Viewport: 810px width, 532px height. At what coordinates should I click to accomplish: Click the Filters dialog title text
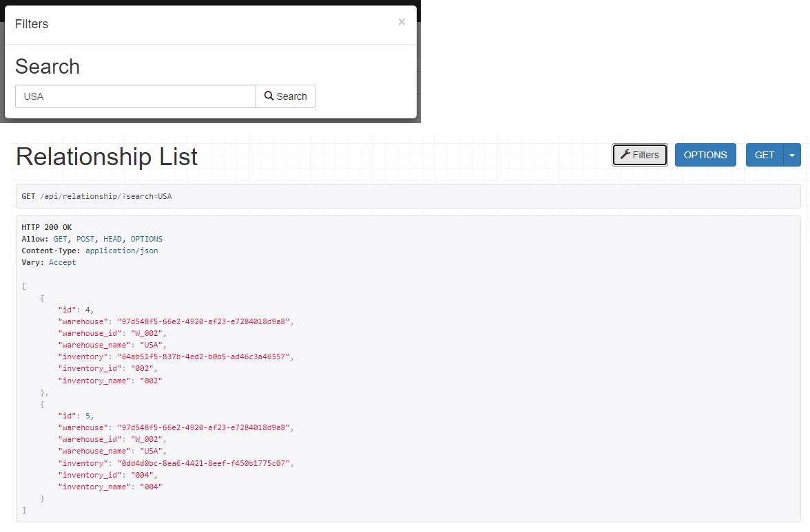[32, 24]
